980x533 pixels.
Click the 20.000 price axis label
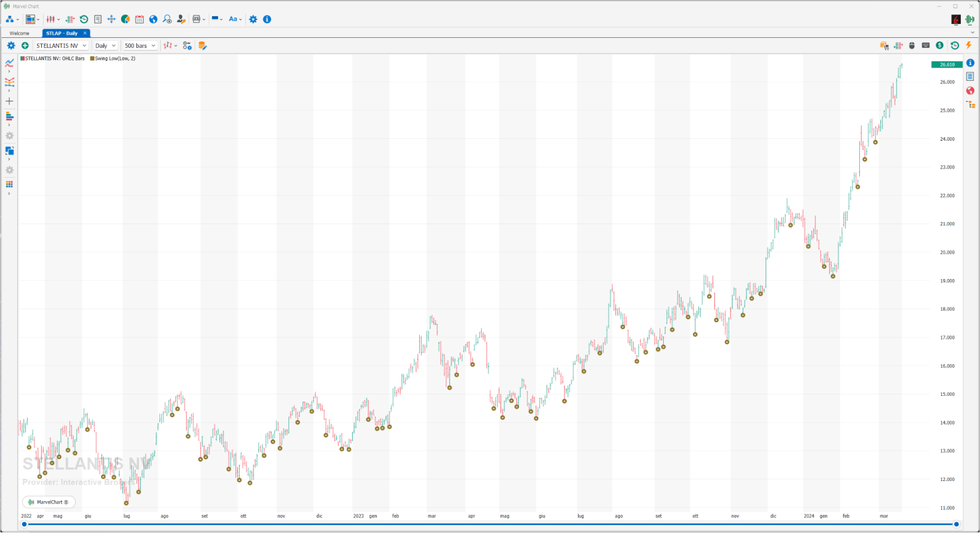pos(947,253)
